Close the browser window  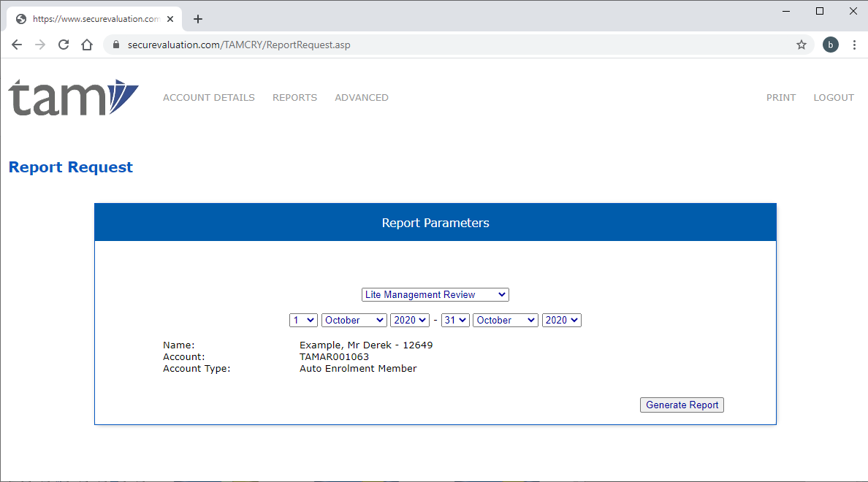click(x=853, y=11)
